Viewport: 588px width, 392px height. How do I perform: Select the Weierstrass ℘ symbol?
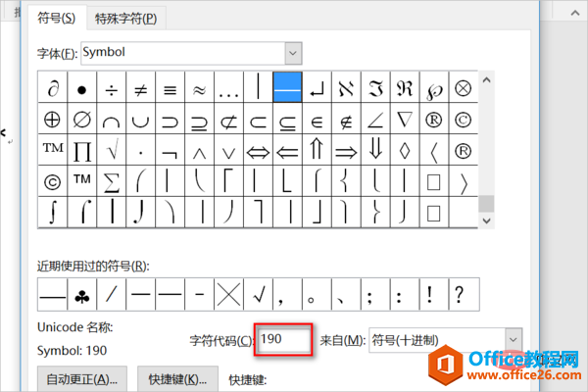pos(434,86)
